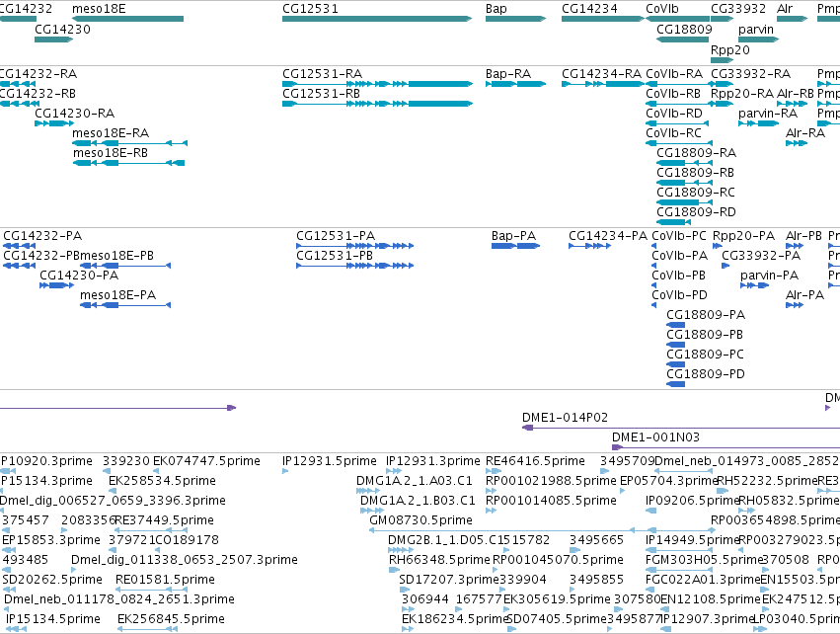
Task: Select the CoVIb-RD transcript
Action: [x=679, y=123]
